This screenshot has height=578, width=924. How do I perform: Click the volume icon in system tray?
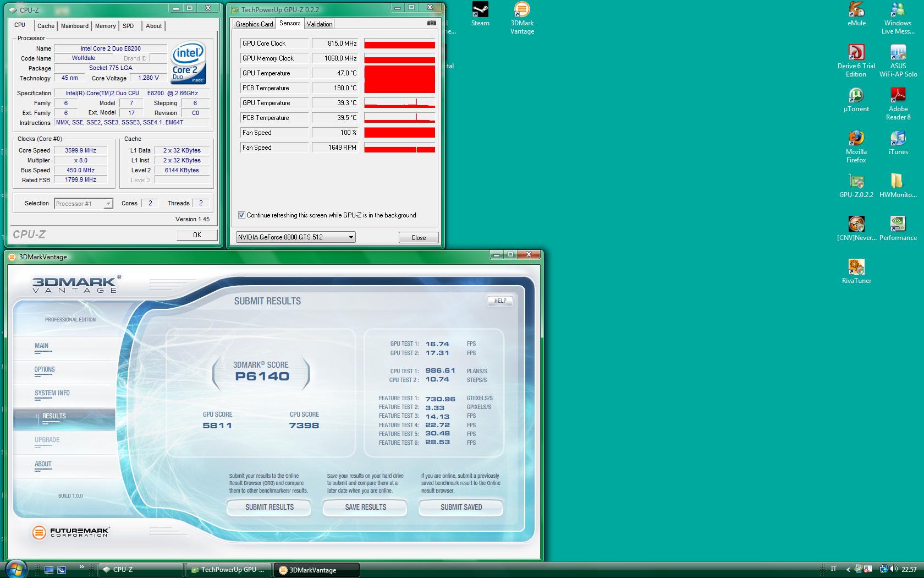[x=895, y=569]
